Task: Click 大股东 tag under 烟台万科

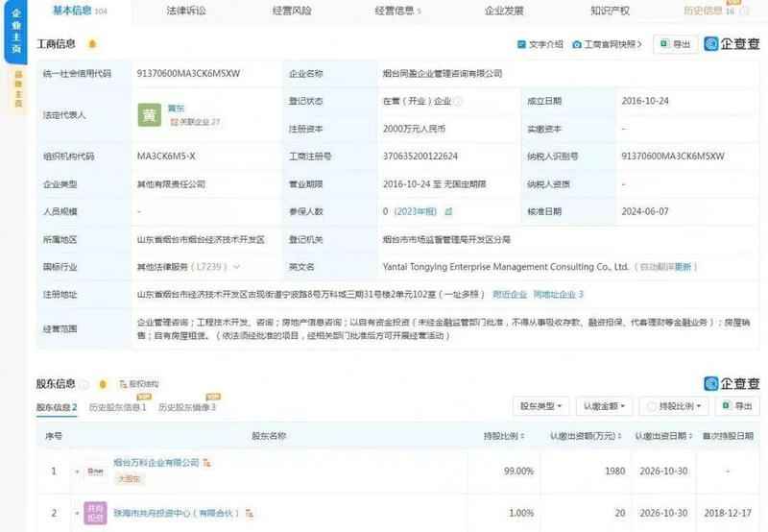Action: click(130, 479)
